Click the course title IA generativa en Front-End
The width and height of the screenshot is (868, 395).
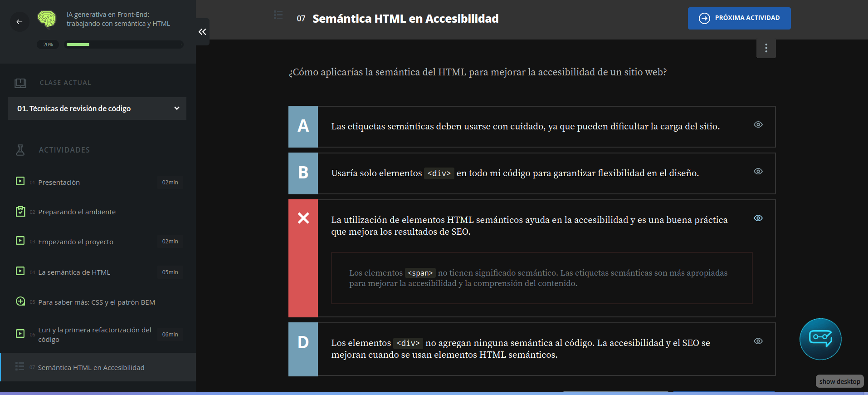tap(118, 19)
